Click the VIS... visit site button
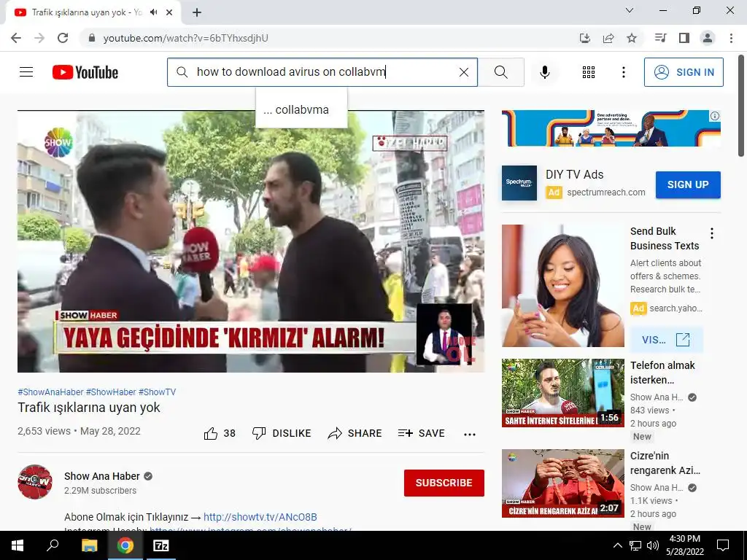Image resolution: width=747 pixels, height=560 pixels. pos(666,340)
